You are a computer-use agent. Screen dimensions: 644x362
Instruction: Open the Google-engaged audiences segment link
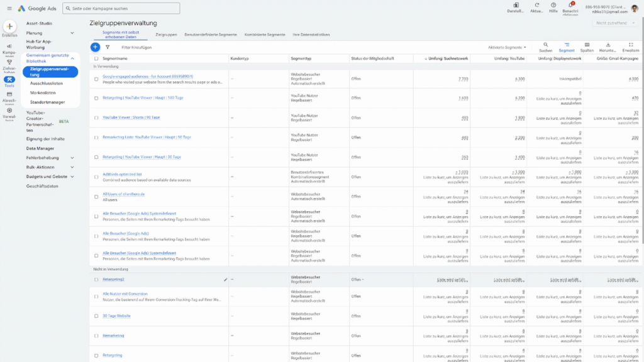click(148, 76)
